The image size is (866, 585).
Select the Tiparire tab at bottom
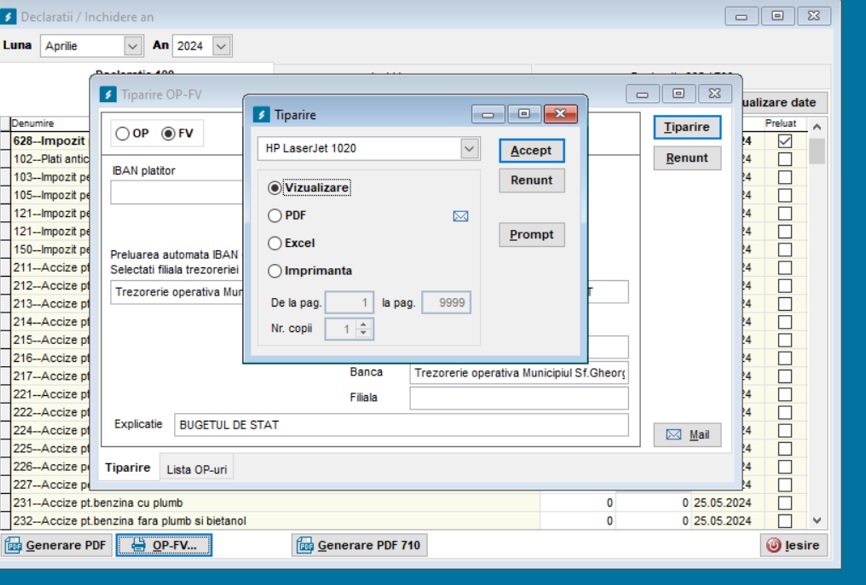point(128,467)
